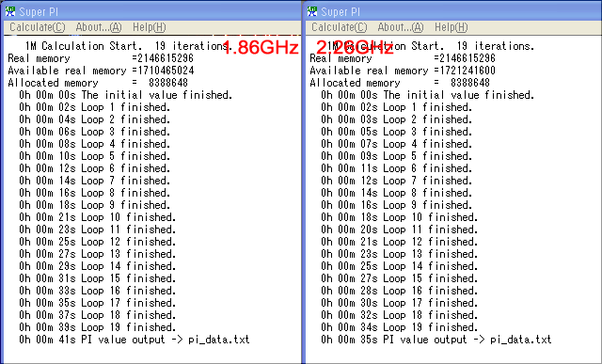Select '0h 00m 34s Loop 19 finished' line
The image size is (602, 364).
399,327
